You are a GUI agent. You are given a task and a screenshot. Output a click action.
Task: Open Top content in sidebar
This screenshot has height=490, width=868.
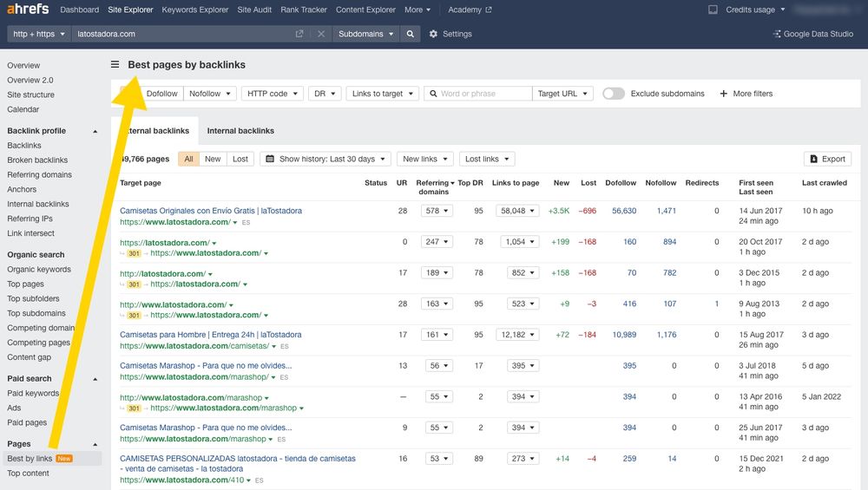[x=29, y=474]
